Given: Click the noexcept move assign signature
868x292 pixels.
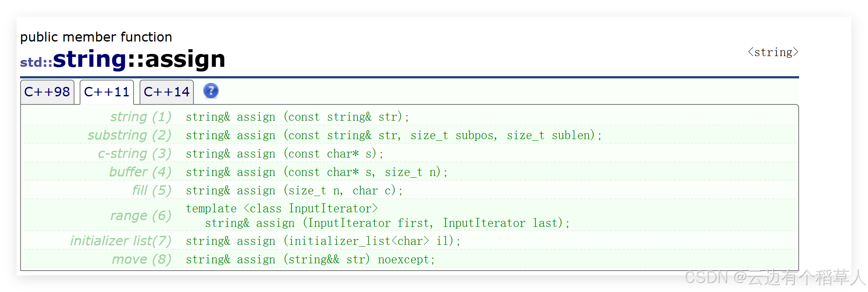Looking at the screenshot, I should point(310,259).
